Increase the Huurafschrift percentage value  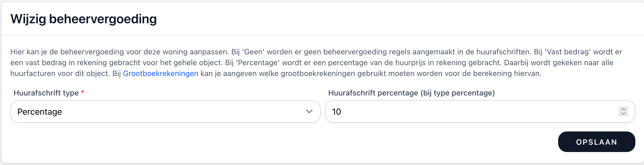tap(624, 109)
